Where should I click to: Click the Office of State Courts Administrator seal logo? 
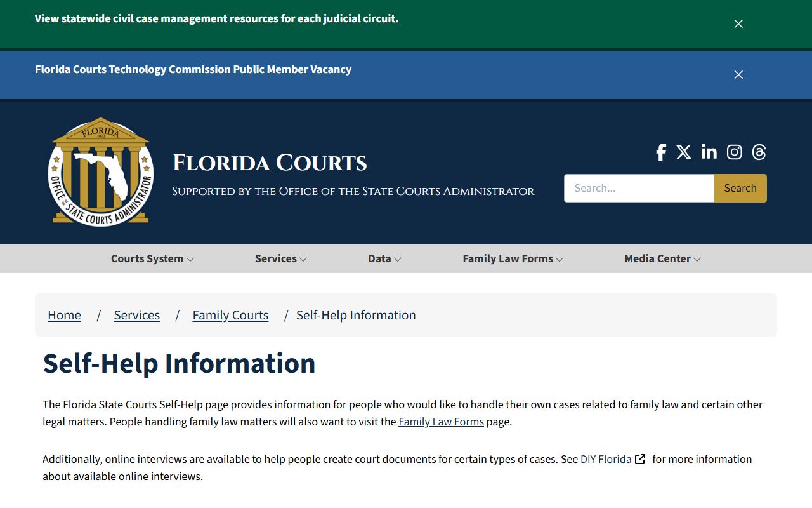(x=101, y=171)
